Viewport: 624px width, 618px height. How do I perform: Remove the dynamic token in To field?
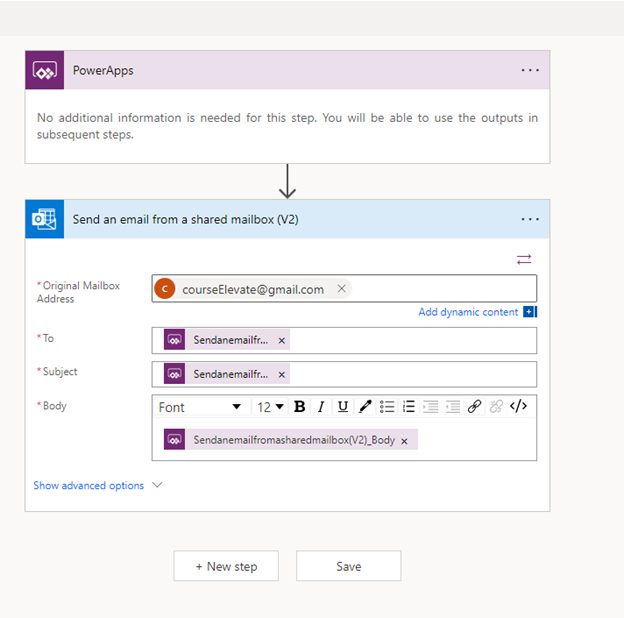(x=282, y=341)
